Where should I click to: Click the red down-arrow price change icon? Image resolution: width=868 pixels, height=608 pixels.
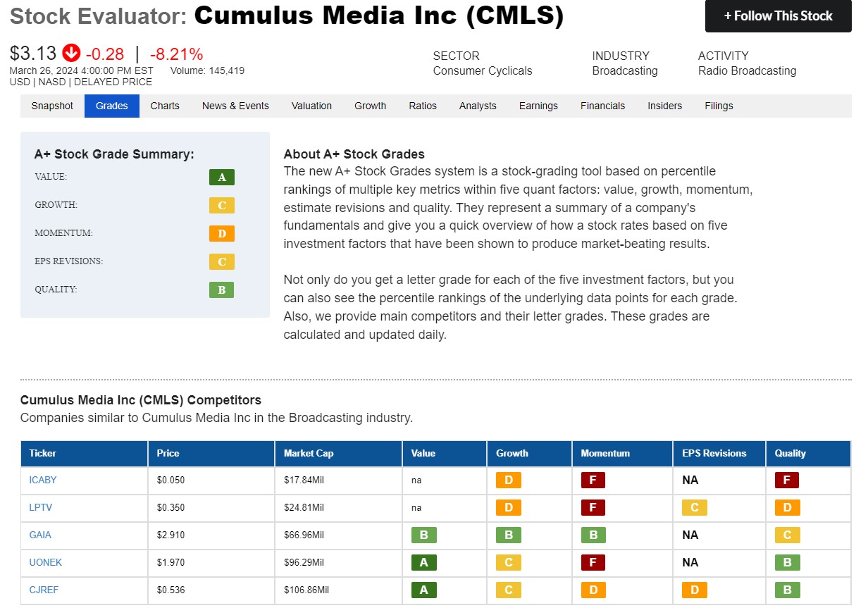pos(71,53)
